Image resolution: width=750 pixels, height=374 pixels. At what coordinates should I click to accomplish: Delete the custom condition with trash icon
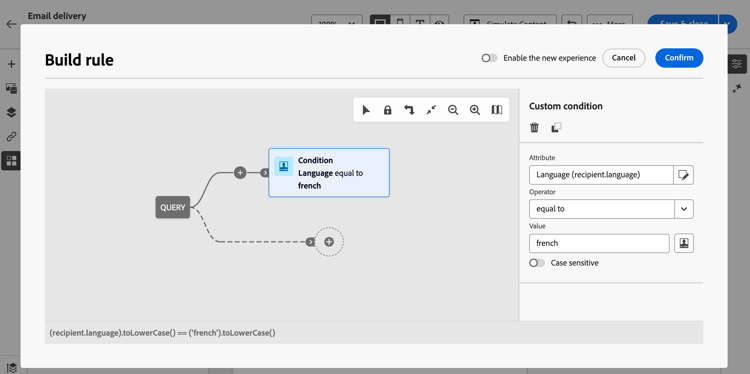(534, 128)
